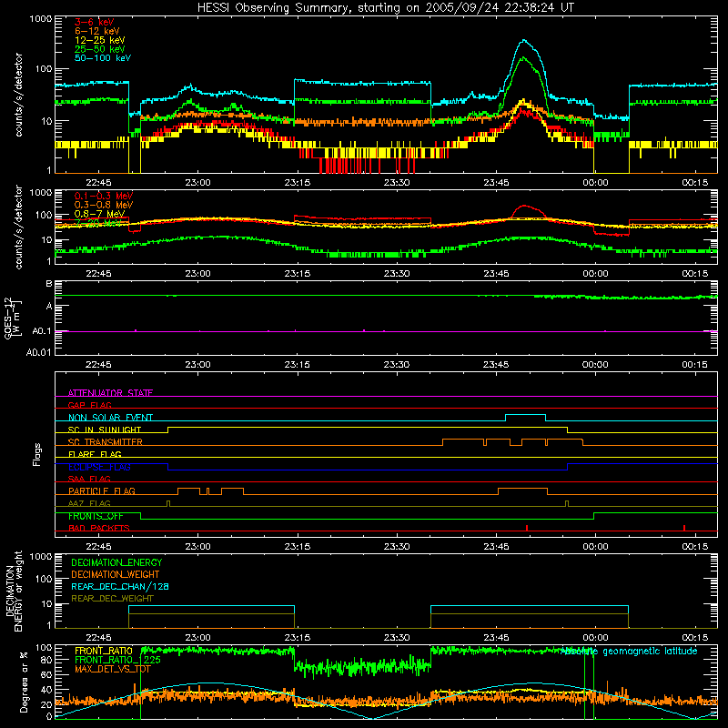The image size is (728, 728).
Task: Click the BAD_PACKETS flag label
Action: pos(99,528)
